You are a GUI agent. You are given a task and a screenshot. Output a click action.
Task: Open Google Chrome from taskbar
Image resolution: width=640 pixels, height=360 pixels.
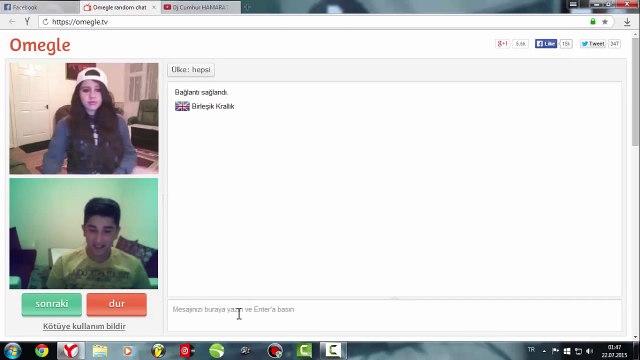[42, 351]
